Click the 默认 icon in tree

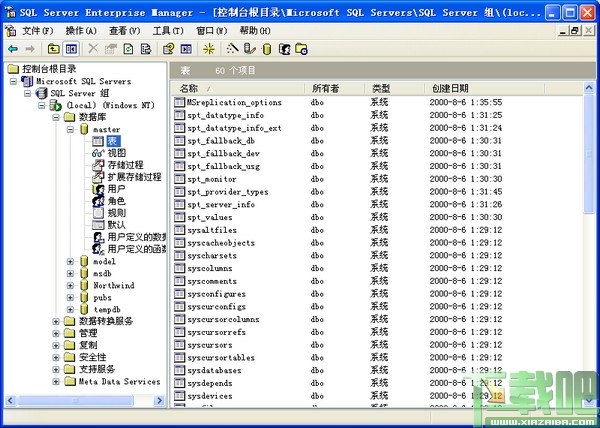(x=98, y=225)
